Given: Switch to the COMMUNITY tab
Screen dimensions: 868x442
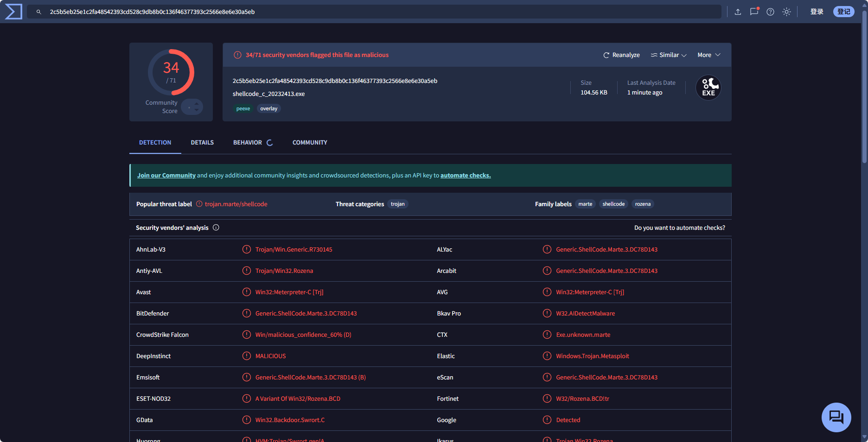Looking at the screenshot, I should 310,143.
